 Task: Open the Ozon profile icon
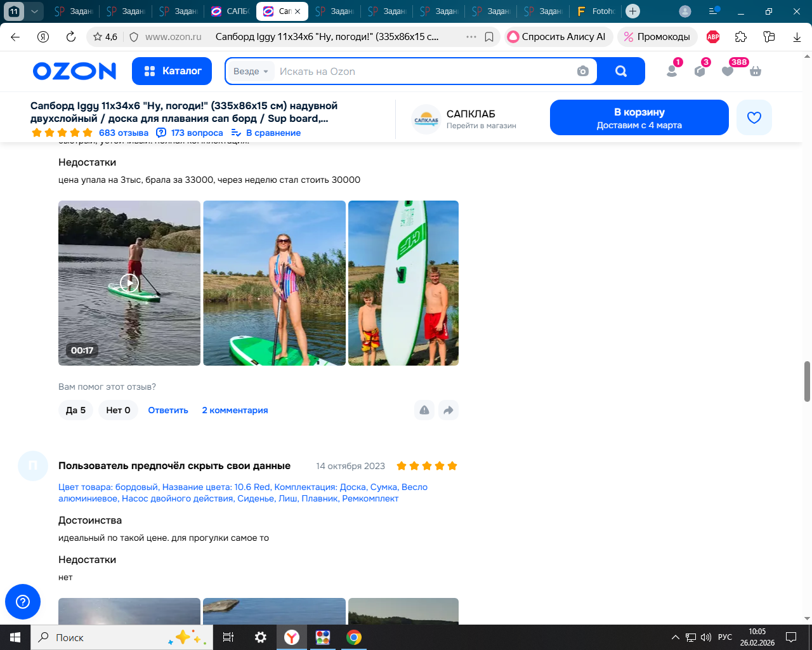(672, 71)
